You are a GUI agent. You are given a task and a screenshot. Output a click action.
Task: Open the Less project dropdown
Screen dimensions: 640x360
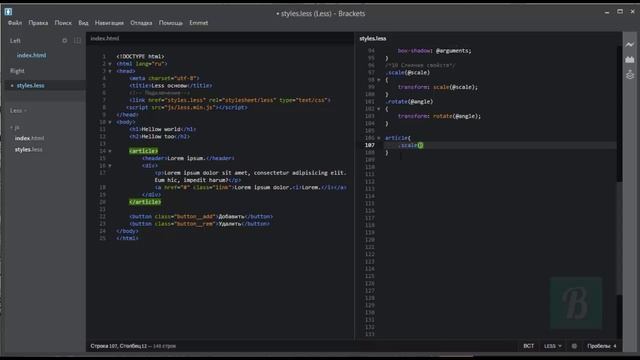18,111
